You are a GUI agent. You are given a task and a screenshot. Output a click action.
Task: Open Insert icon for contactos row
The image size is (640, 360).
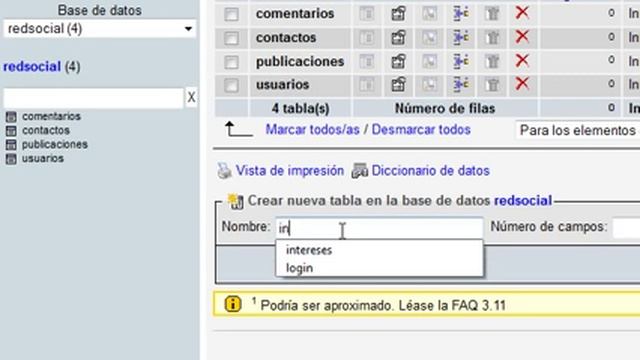pyautogui.click(x=461, y=38)
